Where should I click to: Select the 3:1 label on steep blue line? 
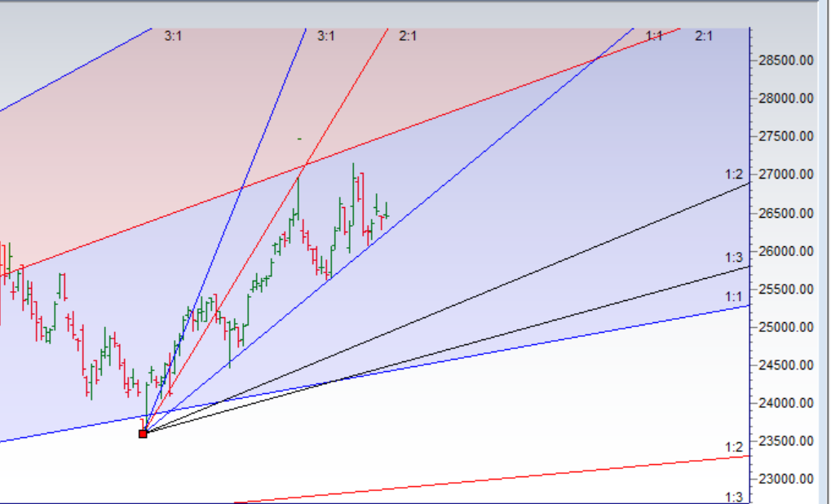pos(326,36)
